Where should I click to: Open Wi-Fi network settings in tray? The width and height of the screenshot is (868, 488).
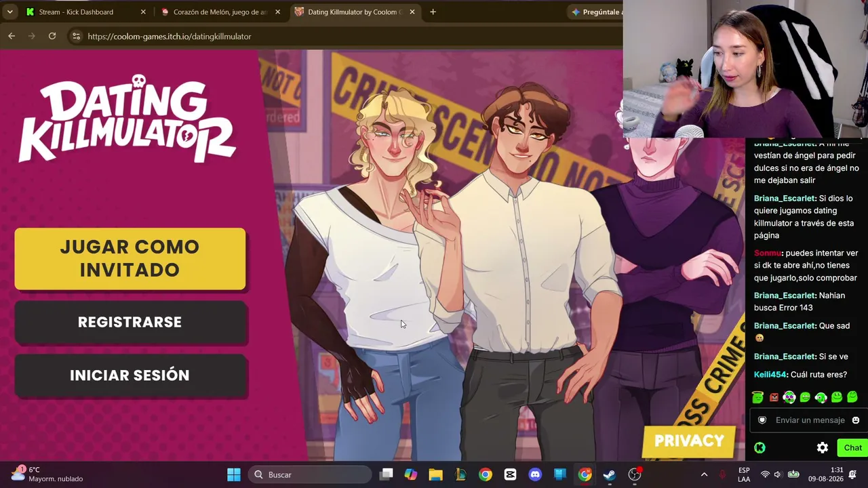[765, 474]
